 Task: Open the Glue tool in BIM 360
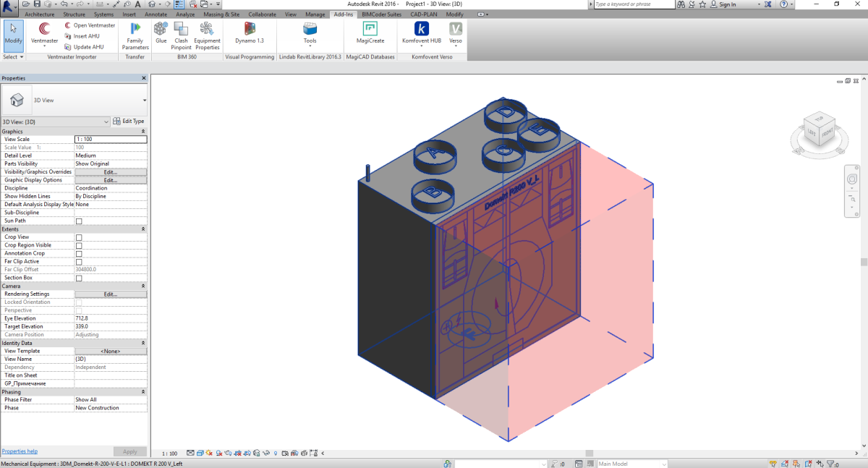[161, 30]
